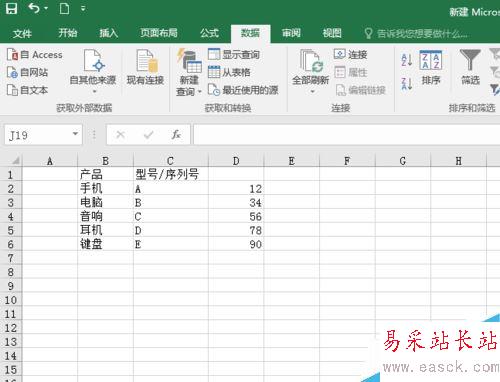The image size is (500, 382).
Task: Click the cancel X icon in formula bar
Action: pyautogui.click(x=120, y=135)
